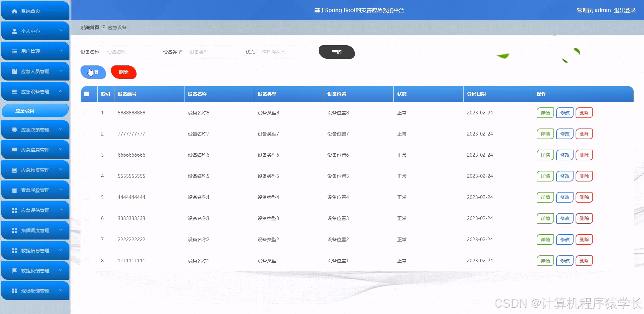
Task: Check the row checkbox for 5555555555
Action: [87, 176]
